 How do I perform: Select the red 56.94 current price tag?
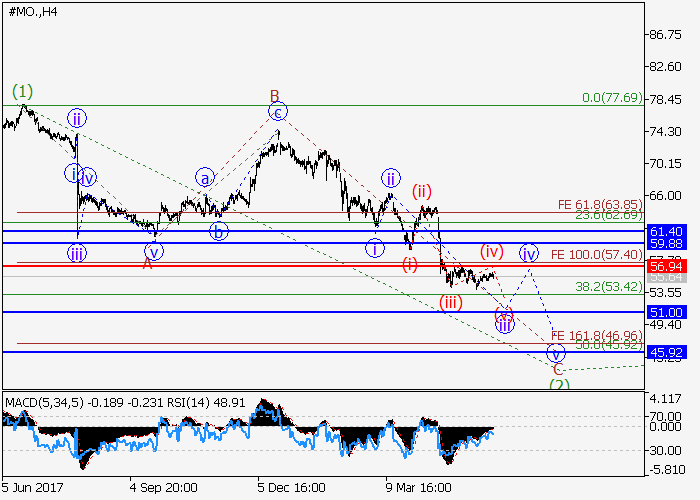(665, 267)
